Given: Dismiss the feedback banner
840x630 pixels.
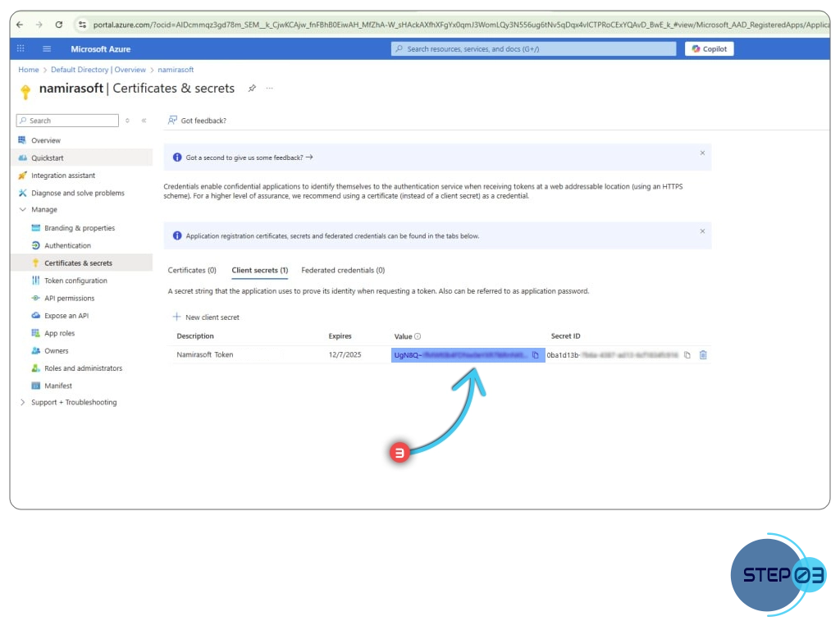Looking at the screenshot, I should pyautogui.click(x=702, y=153).
